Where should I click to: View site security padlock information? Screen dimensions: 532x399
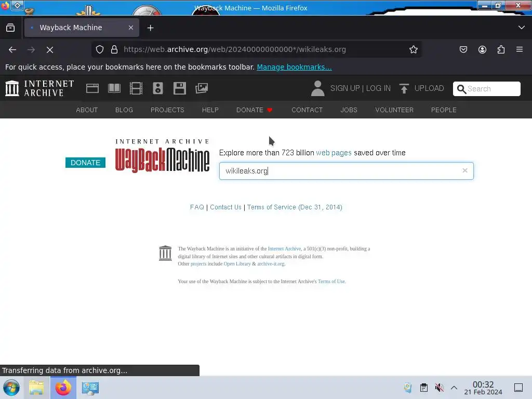click(x=114, y=49)
